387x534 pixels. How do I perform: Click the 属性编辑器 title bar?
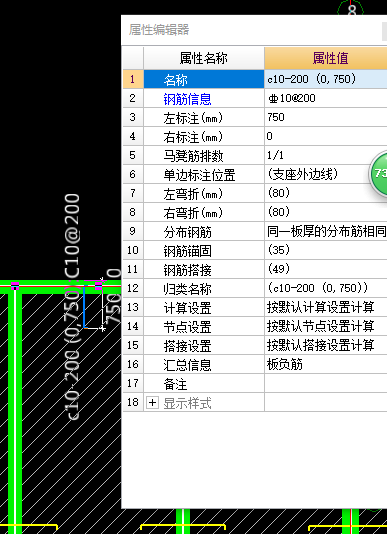pos(254,30)
